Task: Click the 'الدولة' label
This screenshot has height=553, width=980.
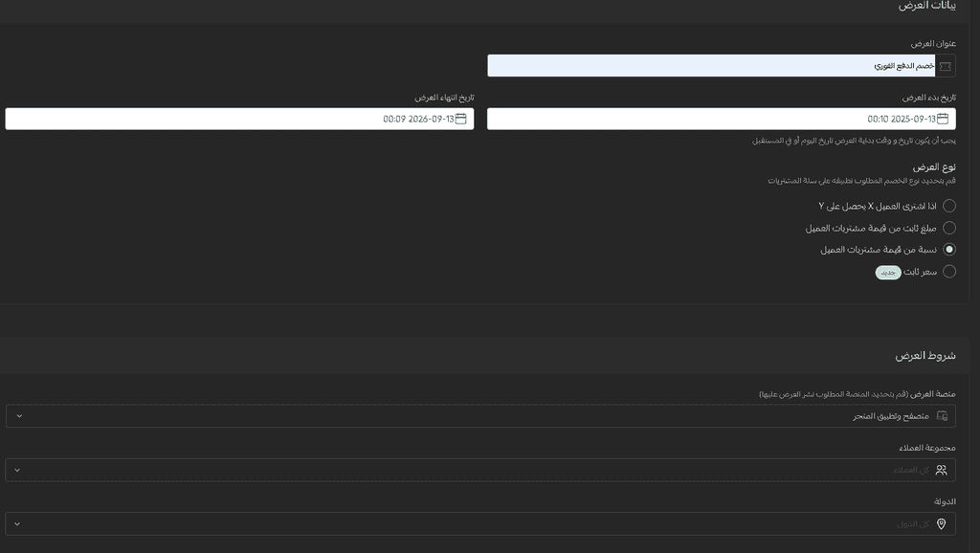Action: (x=945, y=501)
